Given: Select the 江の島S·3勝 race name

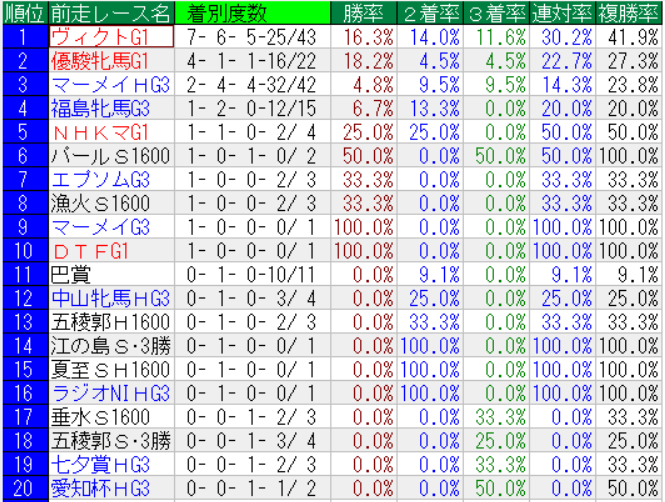Looking at the screenshot, I should [x=111, y=346].
